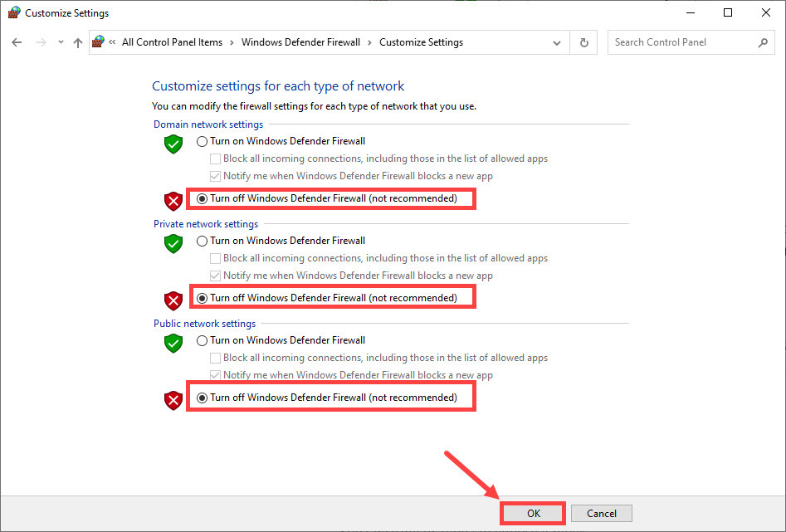
Task: Toggle Notify me checkbox under Public network
Action: [215, 375]
